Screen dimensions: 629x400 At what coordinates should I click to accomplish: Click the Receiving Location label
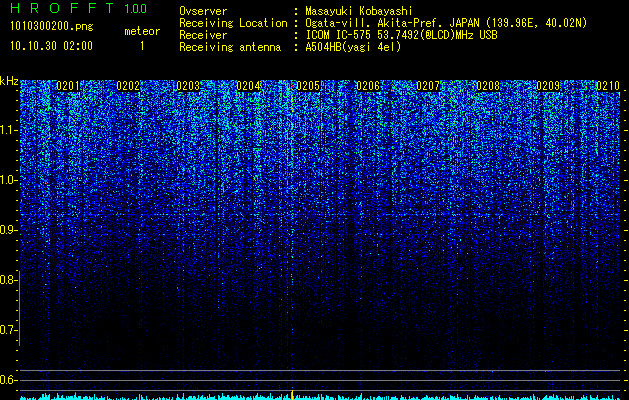coord(233,23)
